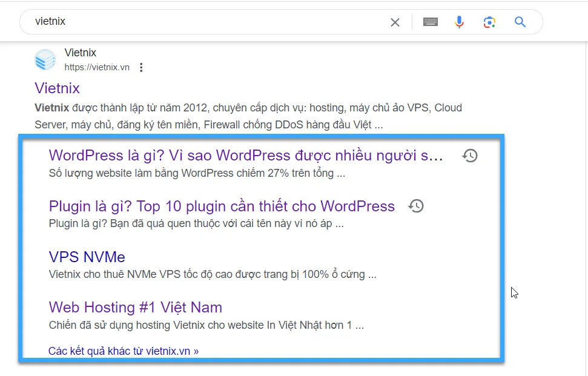Click the Vietnix site name above the URL

point(81,53)
